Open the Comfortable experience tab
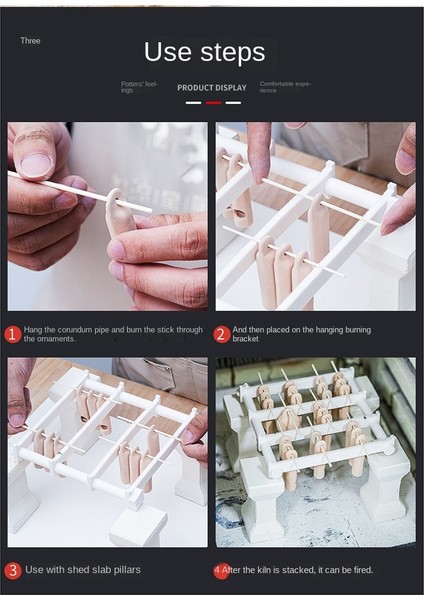 pos(285,87)
